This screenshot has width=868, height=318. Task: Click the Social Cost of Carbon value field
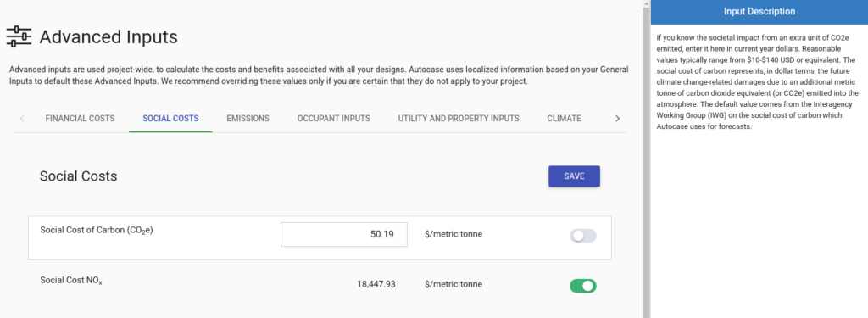(x=344, y=234)
